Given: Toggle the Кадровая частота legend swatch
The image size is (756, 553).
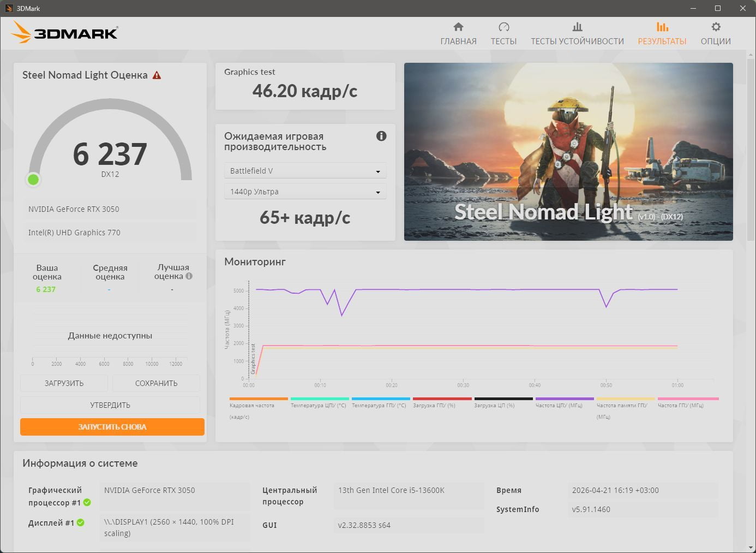Looking at the screenshot, I should coord(259,399).
